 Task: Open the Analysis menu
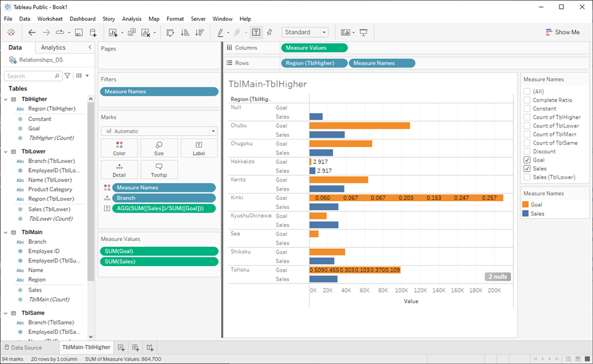tap(131, 18)
